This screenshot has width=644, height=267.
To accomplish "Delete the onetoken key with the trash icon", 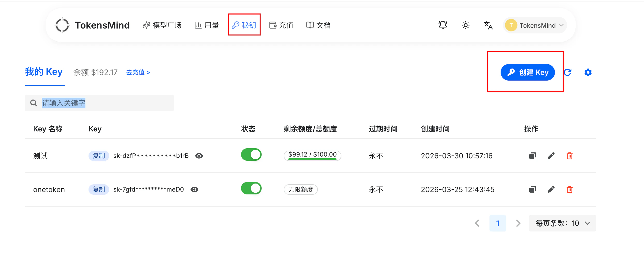I will [x=570, y=189].
